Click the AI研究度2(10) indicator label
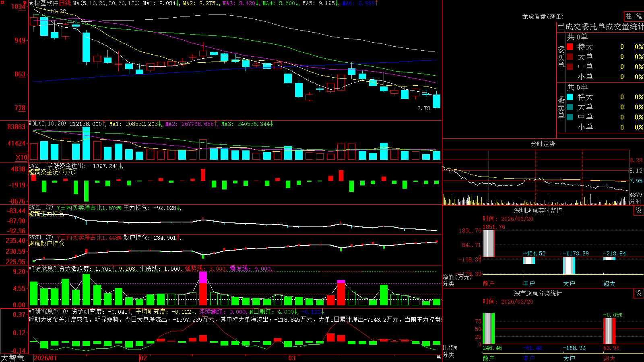This screenshot has width=644, height=362. [x=48, y=311]
